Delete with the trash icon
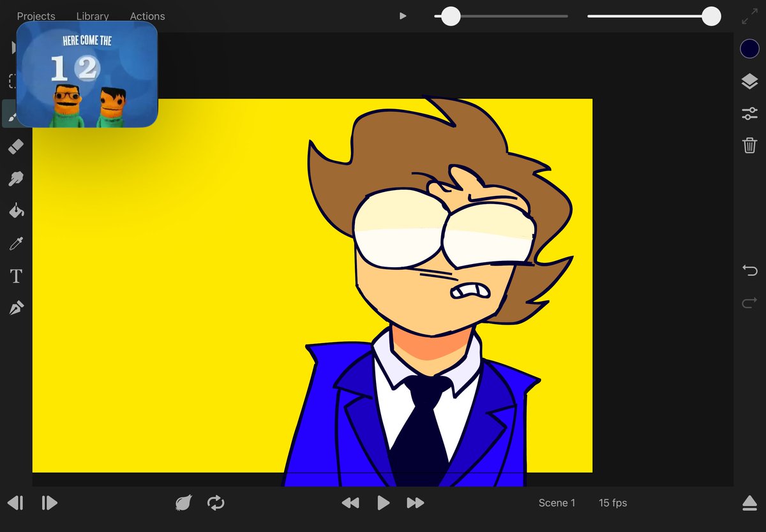This screenshot has width=766, height=532. [749, 145]
